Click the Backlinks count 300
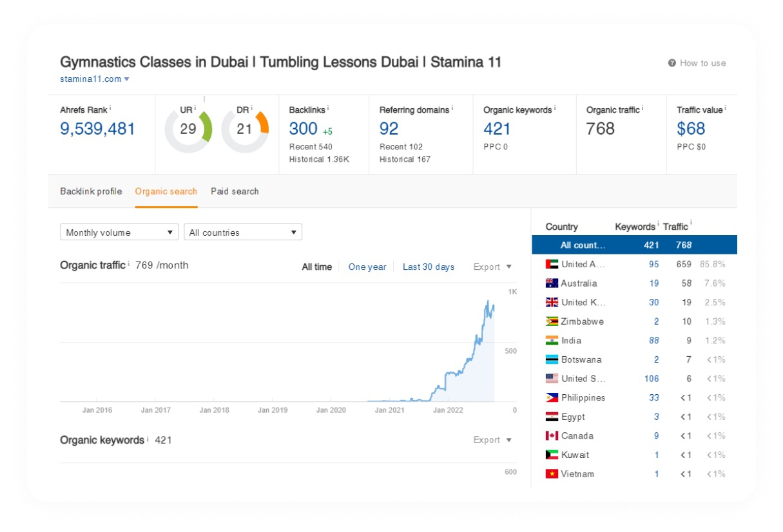 pos(304,129)
